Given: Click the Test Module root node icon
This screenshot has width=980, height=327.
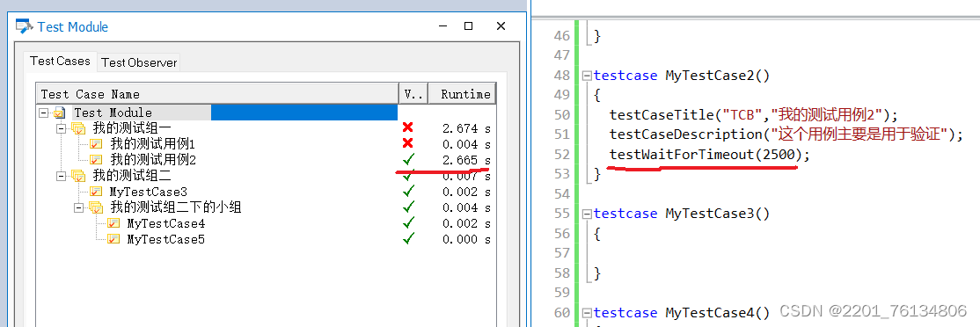Looking at the screenshot, I should (x=59, y=113).
